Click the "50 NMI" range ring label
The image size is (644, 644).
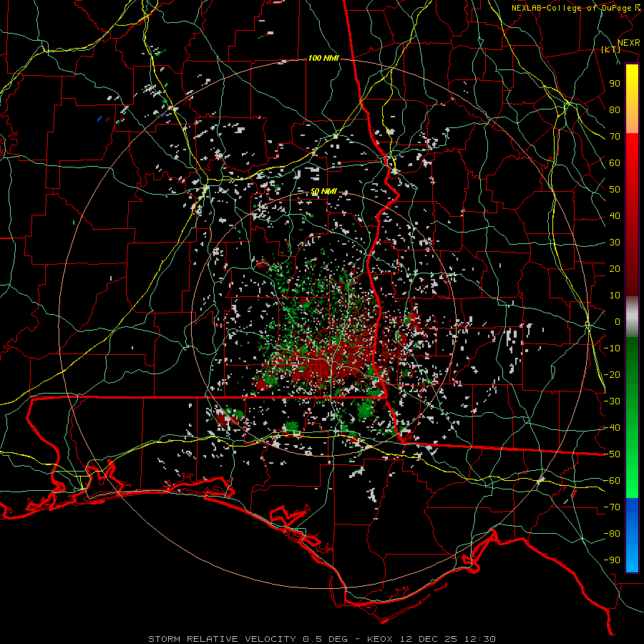(x=323, y=191)
